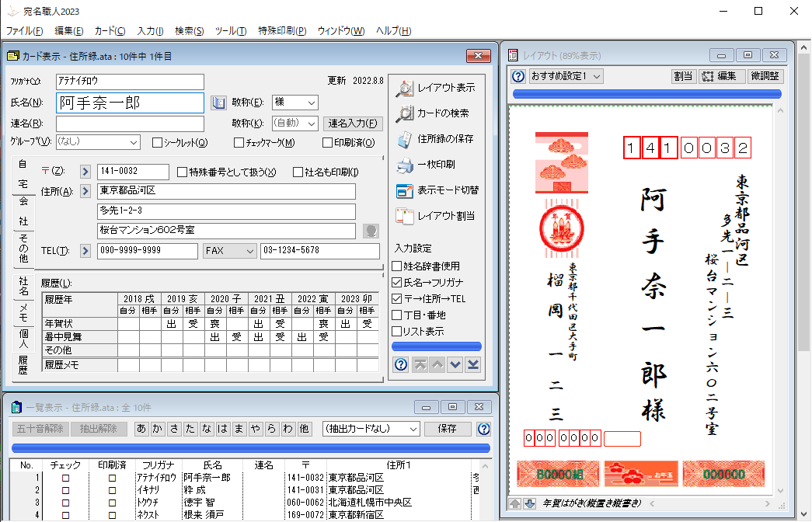Open FAX type dropdown
Image resolution: width=812 pixels, height=522 pixels.
(x=229, y=251)
